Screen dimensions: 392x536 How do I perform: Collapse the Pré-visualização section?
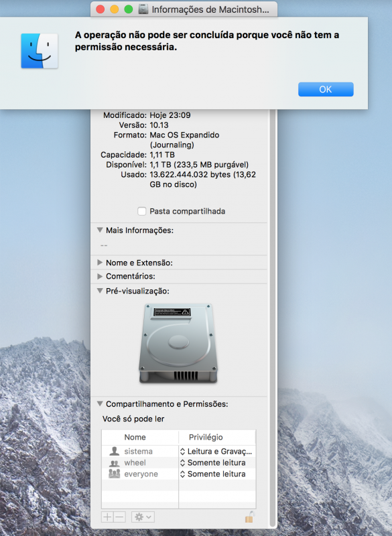(x=100, y=291)
